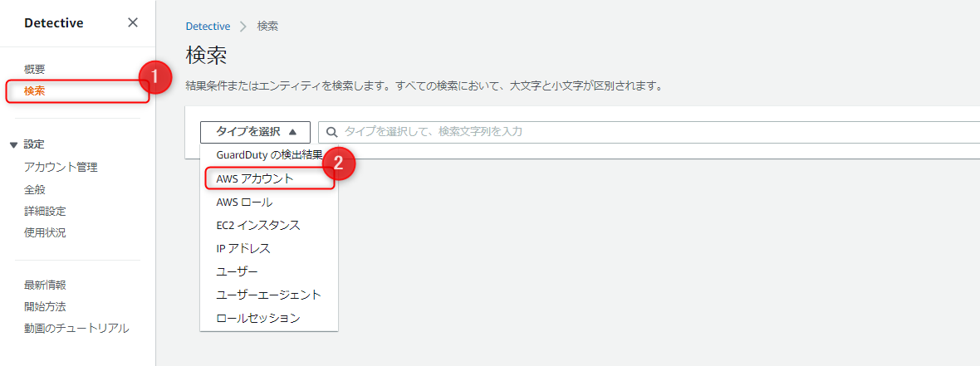Open the 概要 page in sidebar
980x366 pixels.
click(x=34, y=70)
